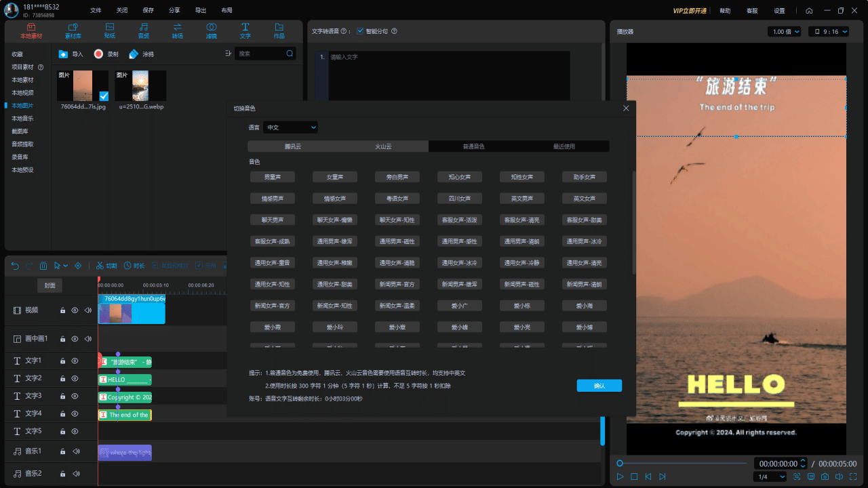The width and height of the screenshot is (868, 488).
Task: Click the undo arrow in timeline toolbar
Action: click(15, 266)
